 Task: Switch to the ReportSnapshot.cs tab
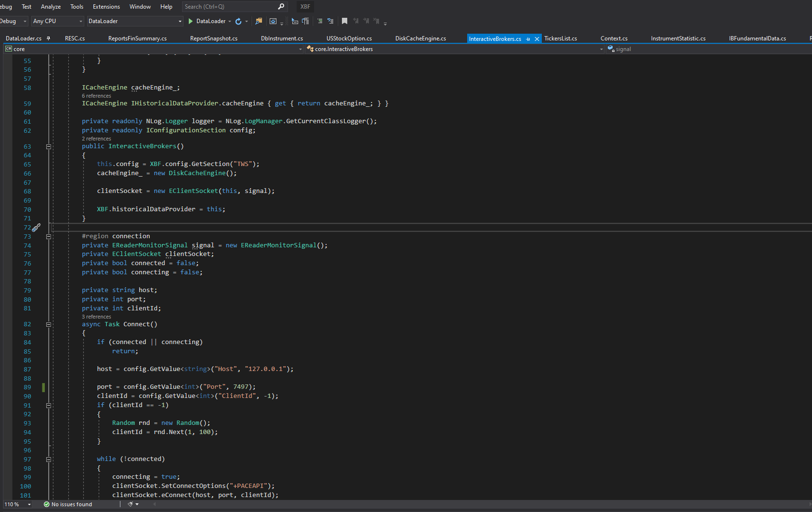pos(214,38)
